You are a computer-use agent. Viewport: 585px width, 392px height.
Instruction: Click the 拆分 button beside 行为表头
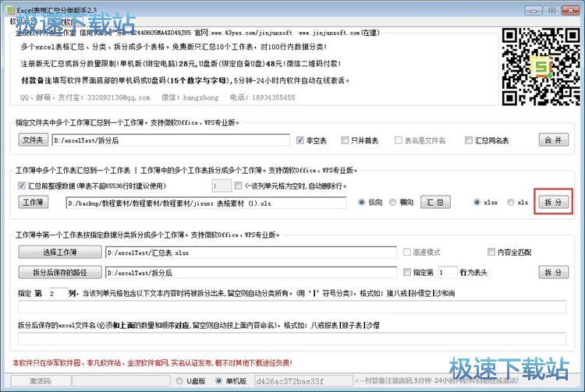tap(554, 273)
